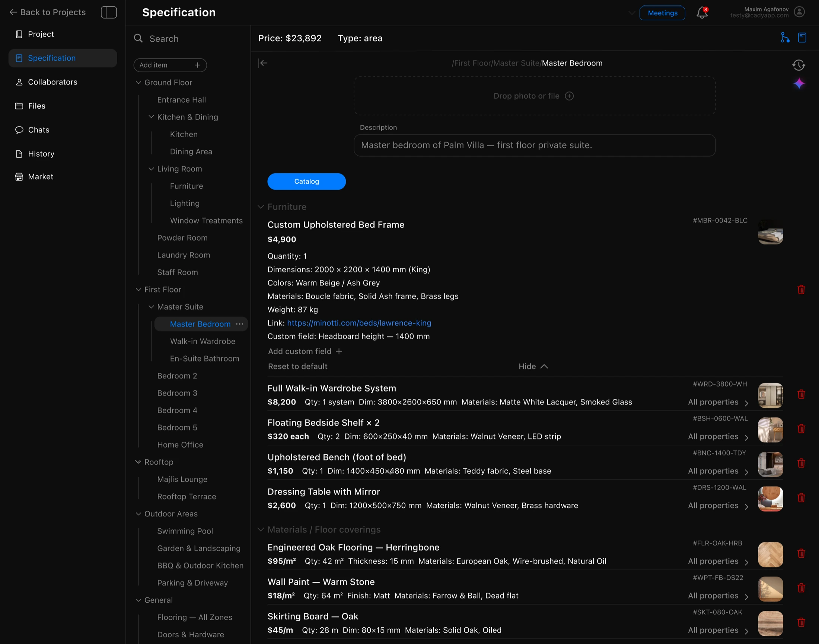Image resolution: width=819 pixels, height=644 pixels.
Task: Delete Full Walk-in Wardrobe System item
Action: click(801, 394)
